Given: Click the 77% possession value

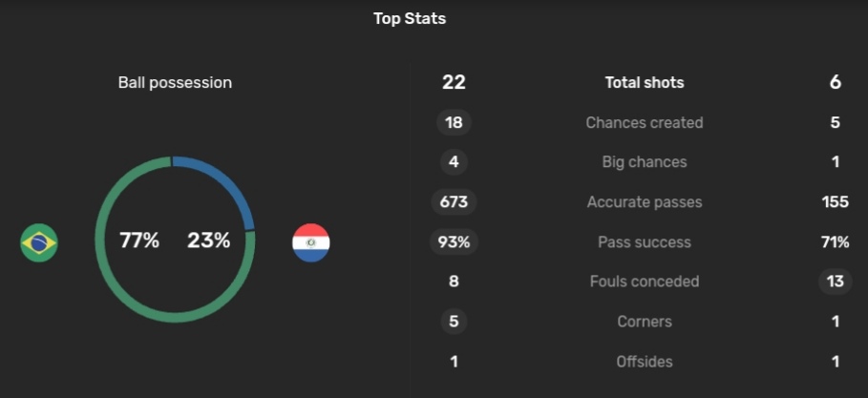Looking at the screenshot, I should pyautogui.click(x=139, y=241).
